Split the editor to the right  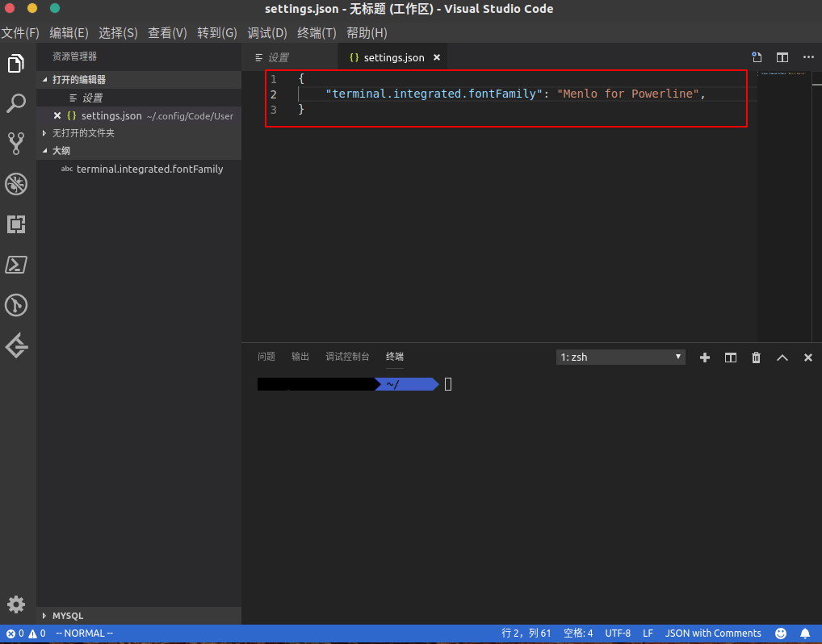tap(782, 57)
